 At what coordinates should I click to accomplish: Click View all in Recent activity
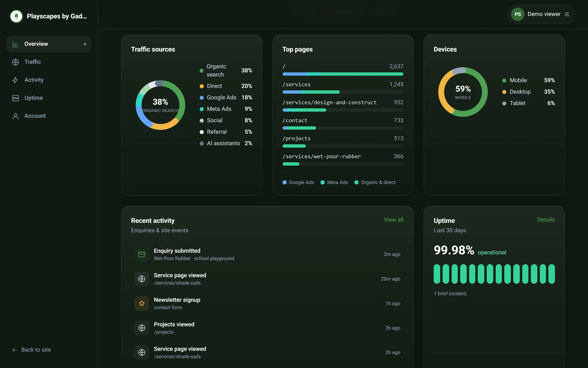pyautogui.click(x=394, y=220)
